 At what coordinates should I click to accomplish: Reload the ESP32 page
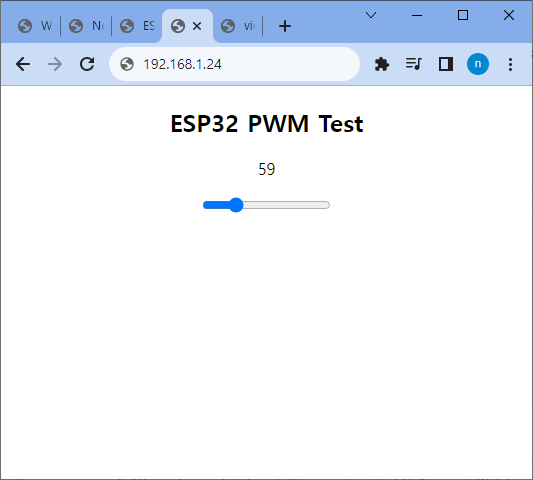pos(87,64)
